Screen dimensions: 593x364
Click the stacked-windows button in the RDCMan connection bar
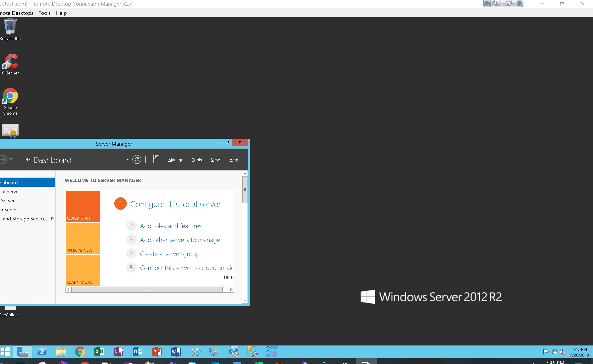click(509, 3)
